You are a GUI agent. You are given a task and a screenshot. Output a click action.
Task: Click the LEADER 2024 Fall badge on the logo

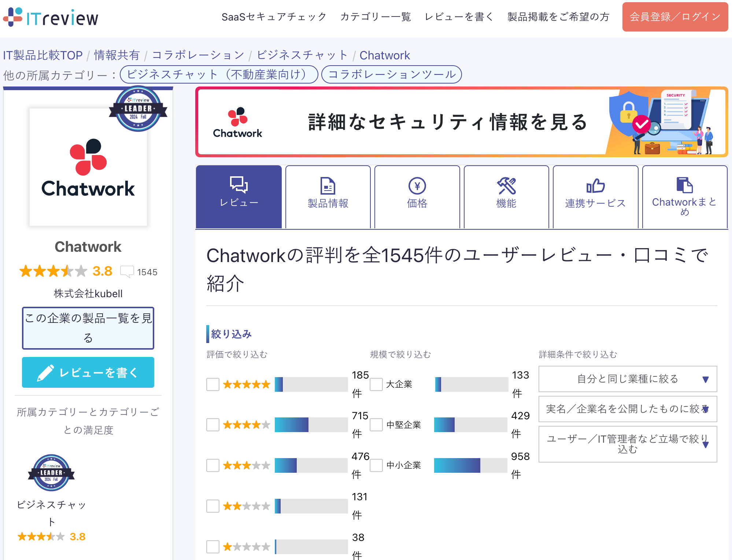click(x=138, y=109)
